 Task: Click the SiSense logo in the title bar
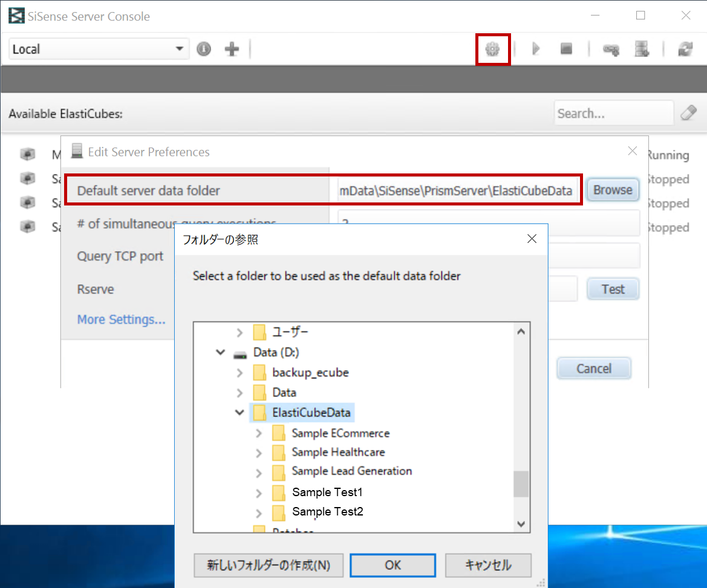pos(16,16)
